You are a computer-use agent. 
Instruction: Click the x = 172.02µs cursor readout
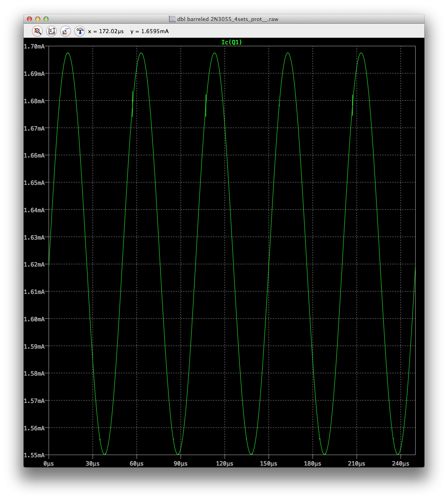point(106,32)
